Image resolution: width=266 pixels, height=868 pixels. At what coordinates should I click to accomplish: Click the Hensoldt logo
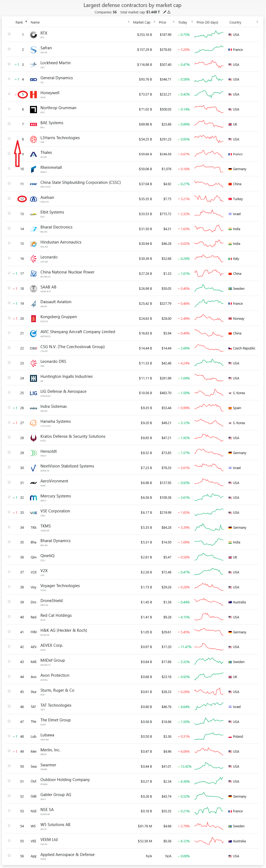tap(33, 453)
